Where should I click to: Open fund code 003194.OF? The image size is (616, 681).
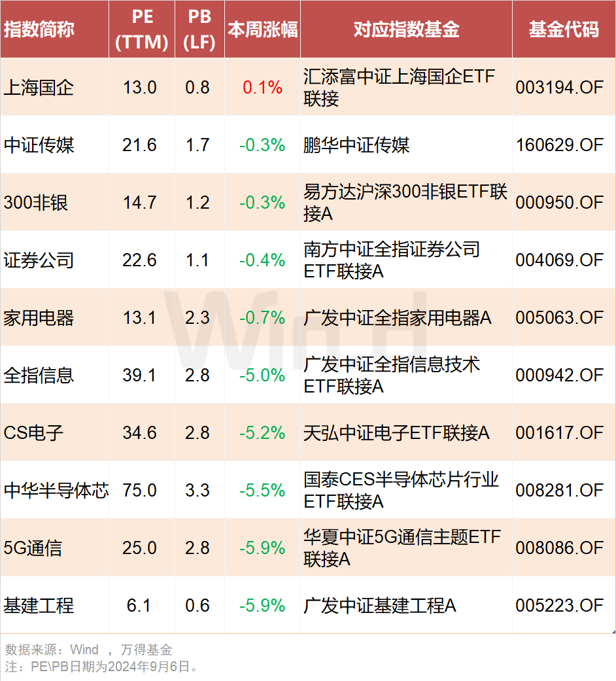tap(559, 88)
